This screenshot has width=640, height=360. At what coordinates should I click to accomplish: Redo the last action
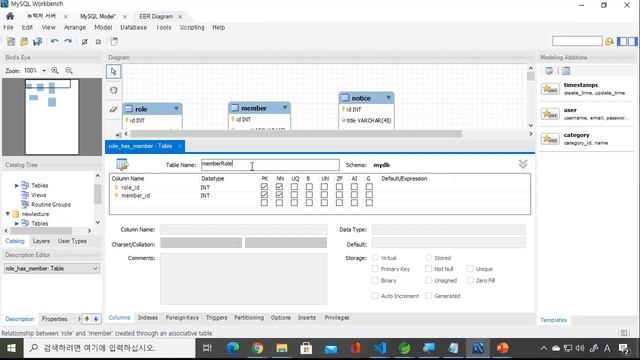point(68,42)
